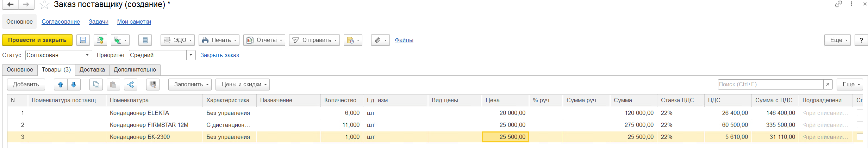Follow the Закрыть заказ link
This screenshot has height=148, width=868.
click(220, 55)
